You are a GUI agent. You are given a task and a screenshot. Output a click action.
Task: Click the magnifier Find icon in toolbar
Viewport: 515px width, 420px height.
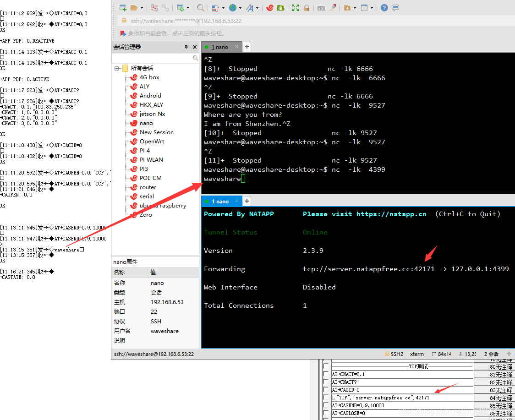pyautogui.click(x=201, y=8)
